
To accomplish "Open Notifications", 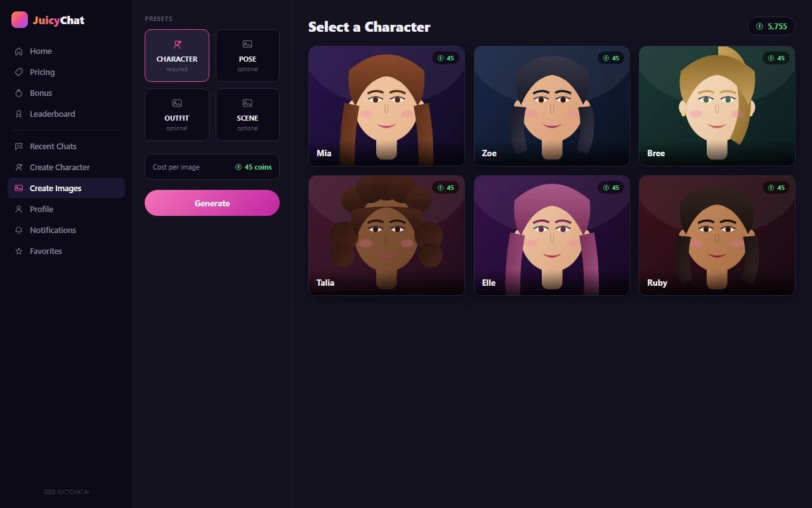I will point(66,231).
